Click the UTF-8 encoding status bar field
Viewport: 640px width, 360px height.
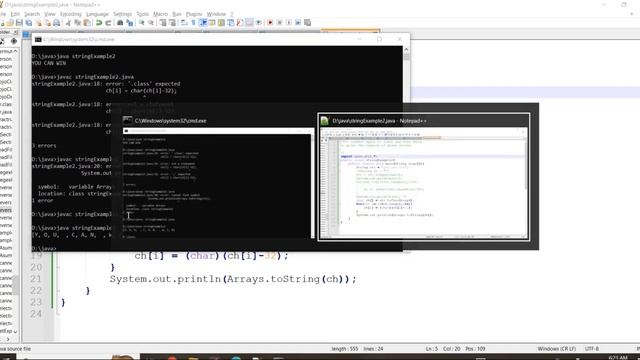[592, 349]
